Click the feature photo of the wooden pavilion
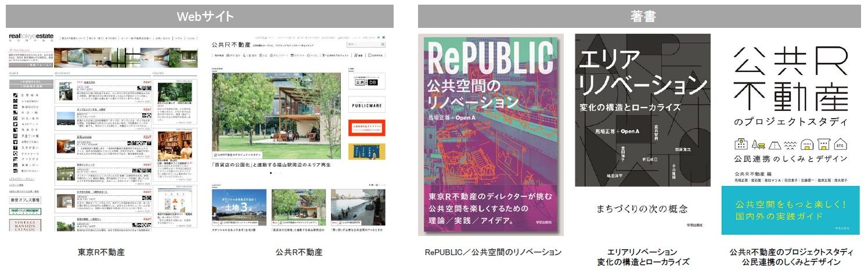The width and height of the screenshot is (868, 276). click(x=276, y=116)
